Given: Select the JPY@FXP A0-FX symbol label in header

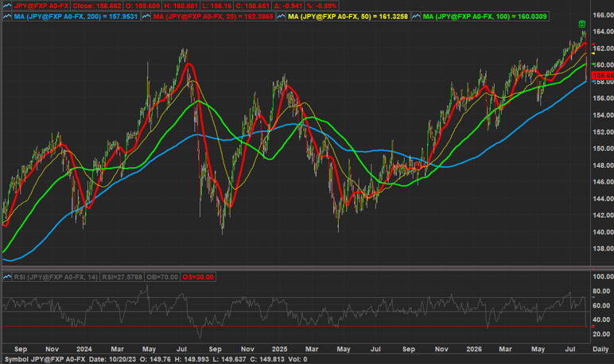Looking at the screenshot, I should click(41, 6).
